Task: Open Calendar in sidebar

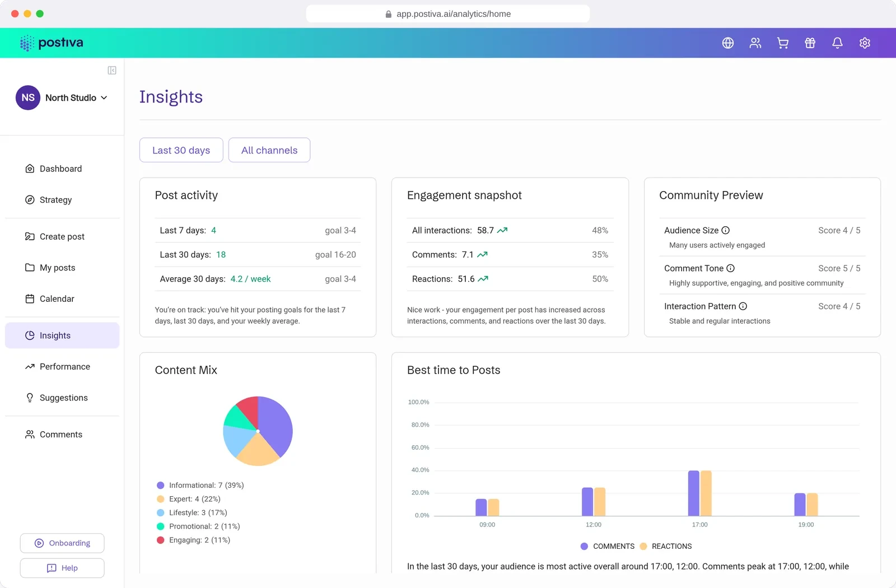Action: click(62, 299)
